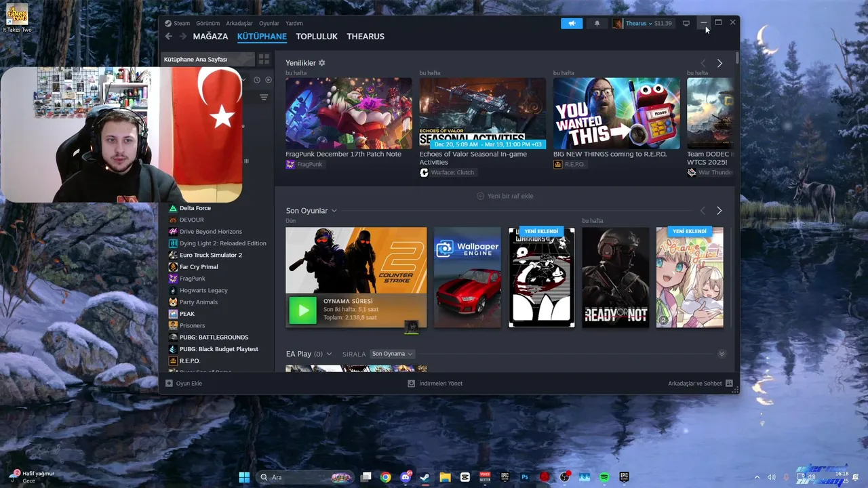Switch to the MAĞAZA tab

210,37
